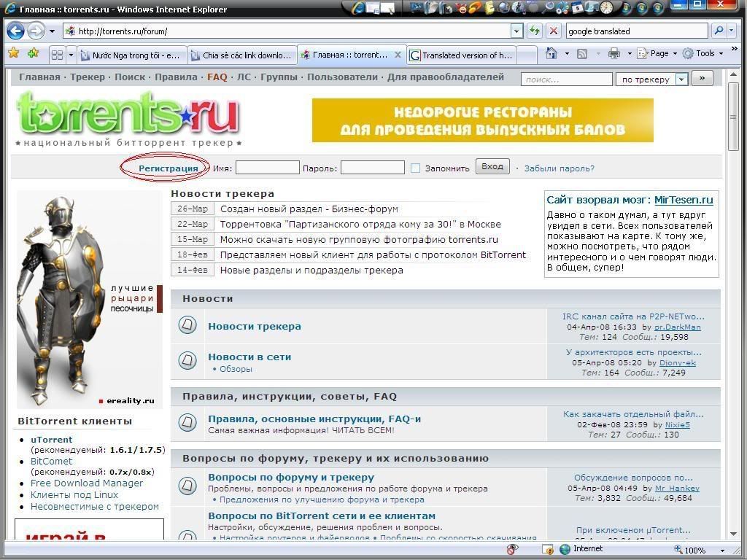Open Favorites Center star icon
Viewport: 747px width, 560px height.
(x=13, y=54)
